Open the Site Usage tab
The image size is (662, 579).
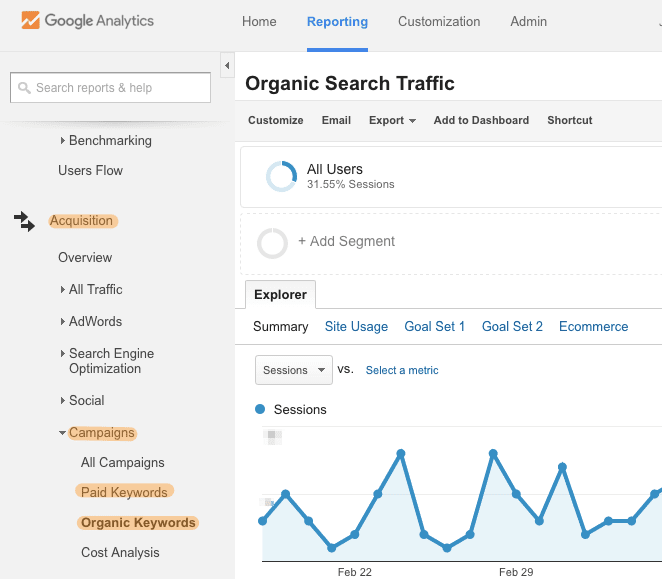tap(356, 326)
